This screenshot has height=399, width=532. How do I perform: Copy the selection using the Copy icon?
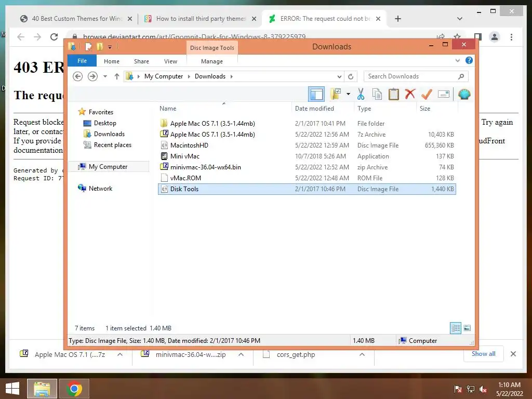(377, 94)
